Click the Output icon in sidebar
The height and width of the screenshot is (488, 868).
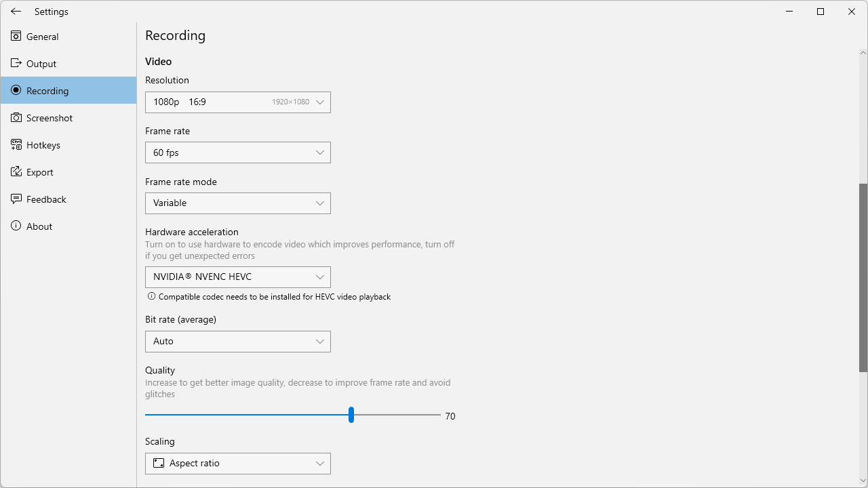click(16, 63)
